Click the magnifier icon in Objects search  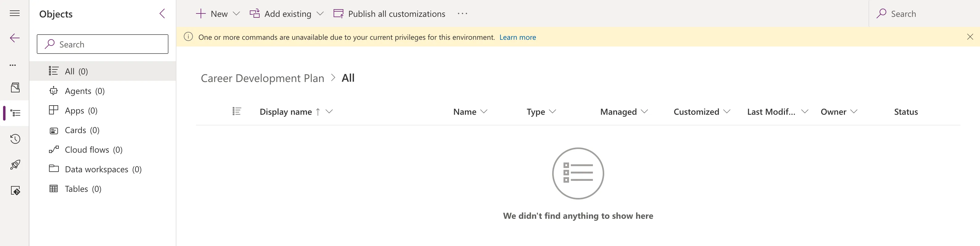pos(49,44)
